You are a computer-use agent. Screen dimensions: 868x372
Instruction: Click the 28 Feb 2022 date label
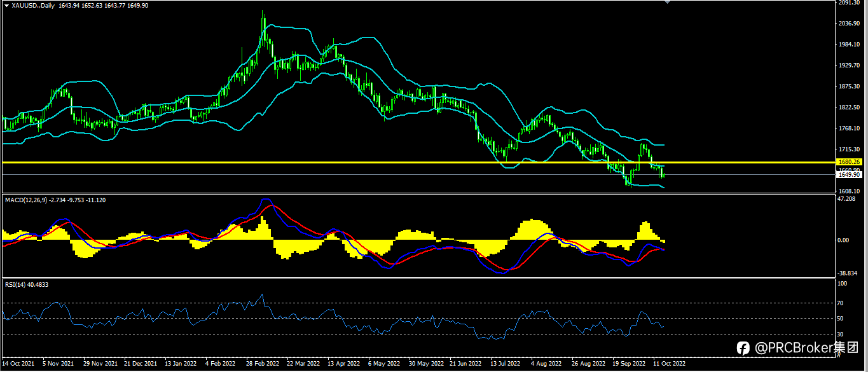click(x=263, y=364)
